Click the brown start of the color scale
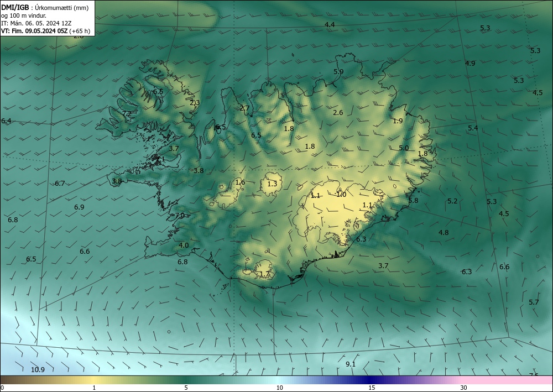Viewport: 553px width, 392px height. click(x=11, y=380)
